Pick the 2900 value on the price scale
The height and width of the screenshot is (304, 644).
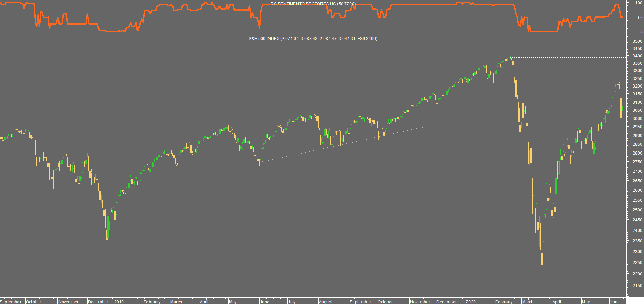[637, 136]
